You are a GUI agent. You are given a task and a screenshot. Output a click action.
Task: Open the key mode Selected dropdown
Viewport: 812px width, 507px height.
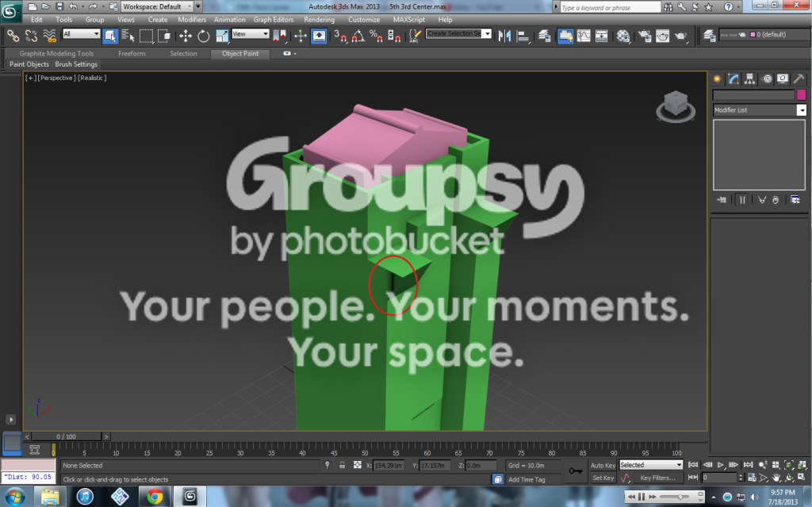[x=651, y=465]
